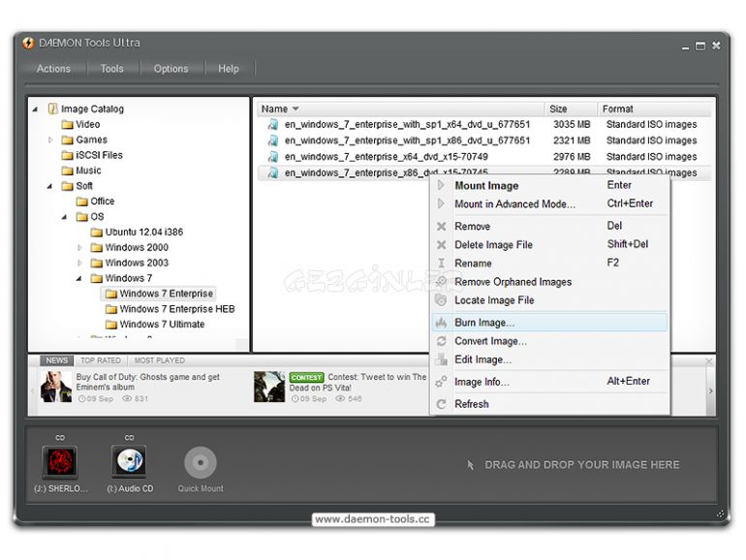
Task: Select en_windows_7_enterprise_x64_dvd_x15-70749 file name
Action: pos(387,157)
